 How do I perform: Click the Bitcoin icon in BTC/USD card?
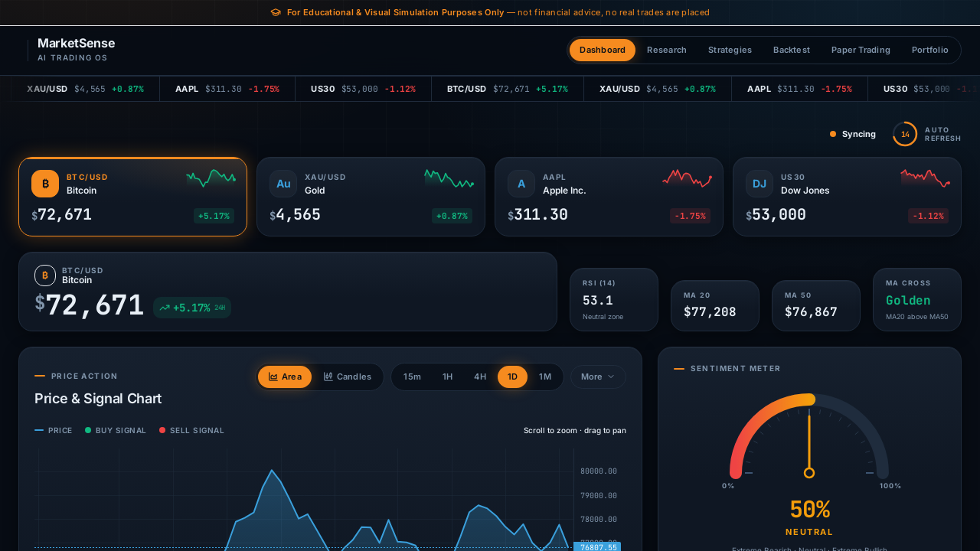[45, 184]
